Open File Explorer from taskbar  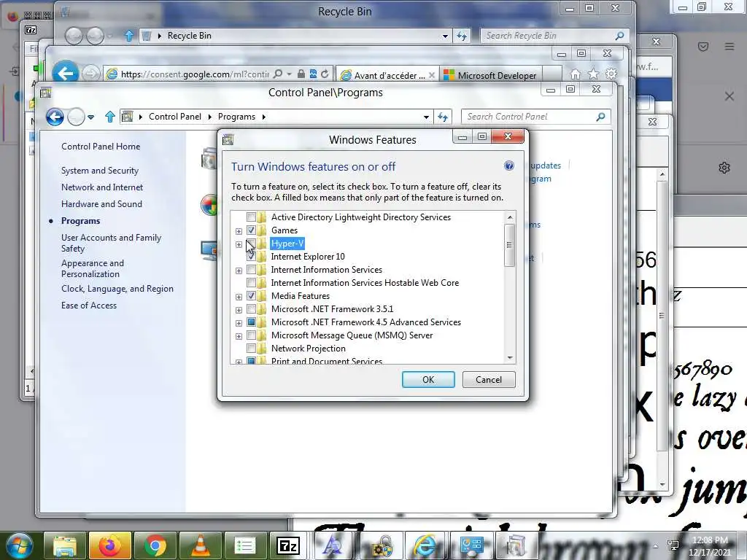pyautogui.click(x=65, y=545)
